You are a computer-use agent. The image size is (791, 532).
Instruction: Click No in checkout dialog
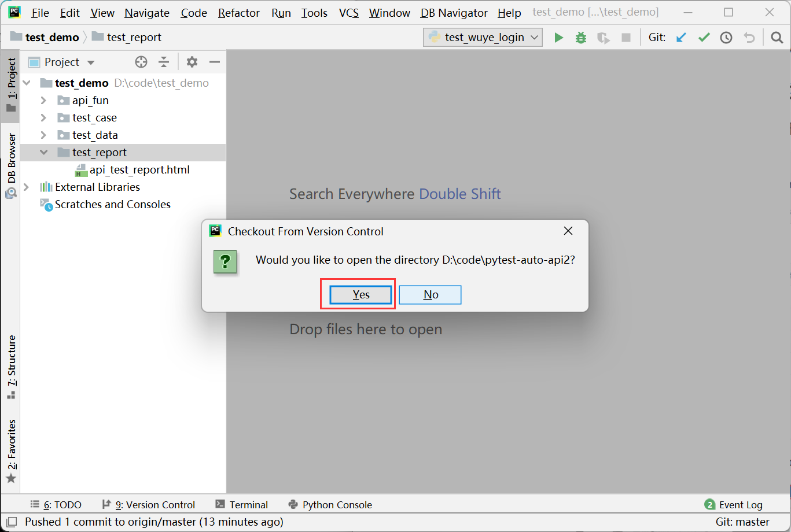(430, 295)
